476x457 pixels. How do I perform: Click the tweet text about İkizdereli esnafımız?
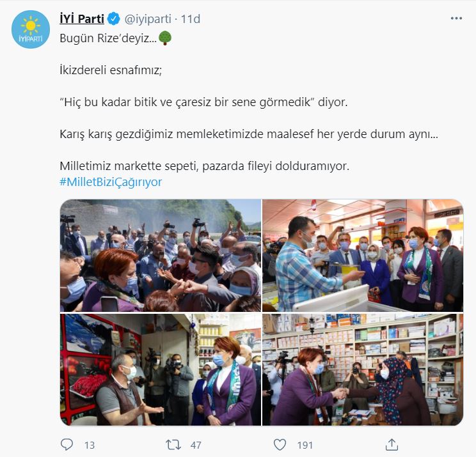pos(111,70)
